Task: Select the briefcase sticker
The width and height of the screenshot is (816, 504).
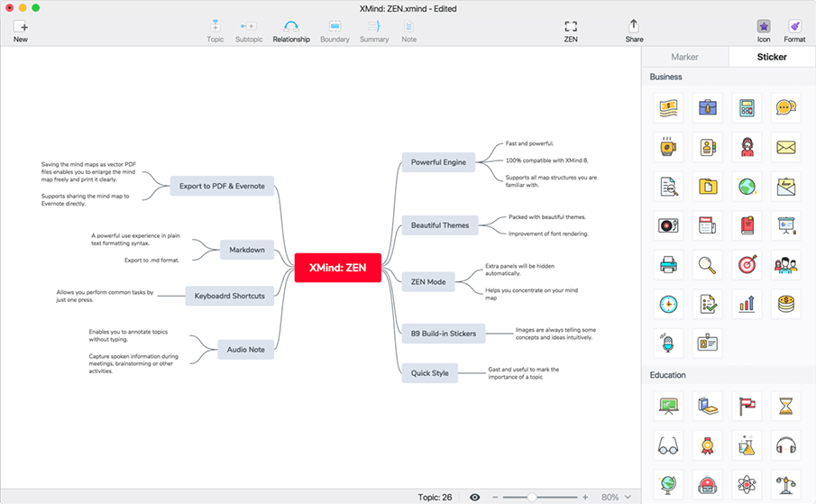Action: 708,108
